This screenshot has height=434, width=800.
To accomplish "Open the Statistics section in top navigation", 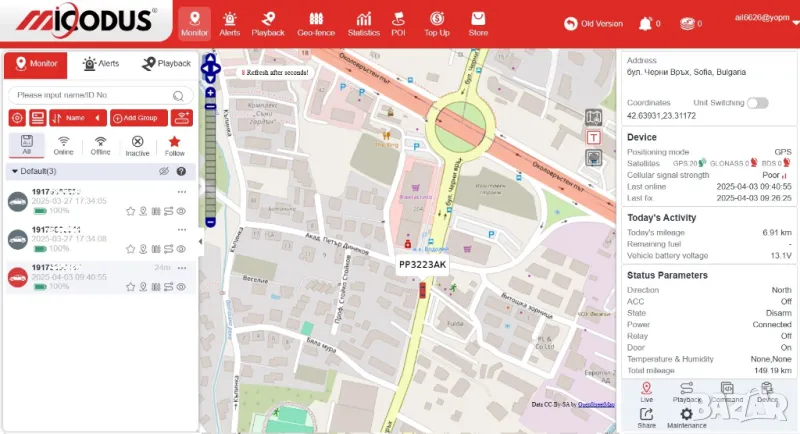I will coord(363,23).
